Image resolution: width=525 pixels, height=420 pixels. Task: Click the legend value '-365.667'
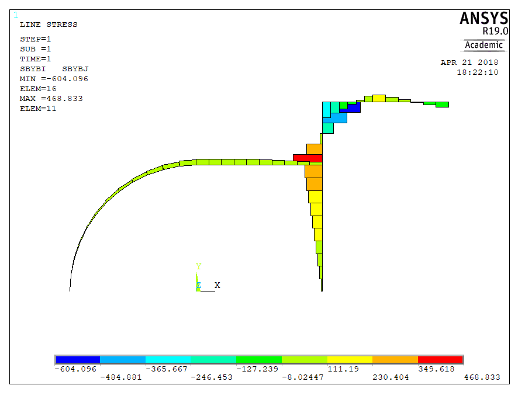(167, 369)
